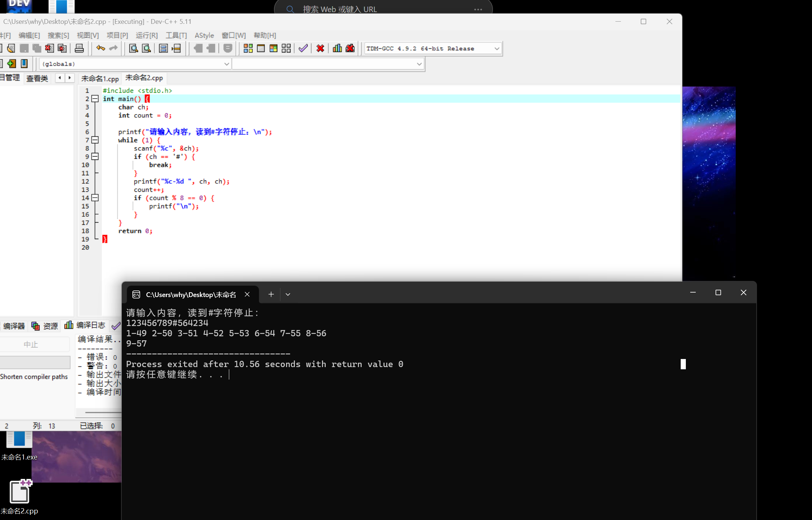Collapse the fold marker at line 14
This screenshot has width=812, height=520.
tap(95, 198)
